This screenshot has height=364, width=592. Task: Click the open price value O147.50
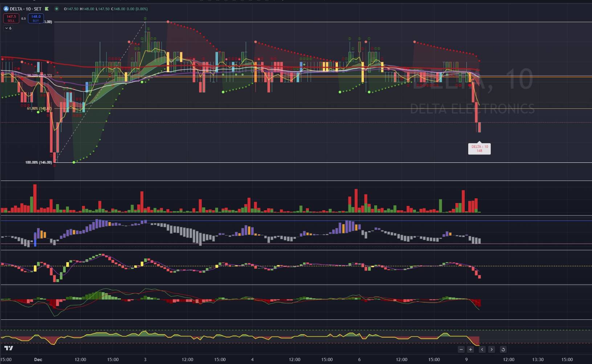[71, 9]
